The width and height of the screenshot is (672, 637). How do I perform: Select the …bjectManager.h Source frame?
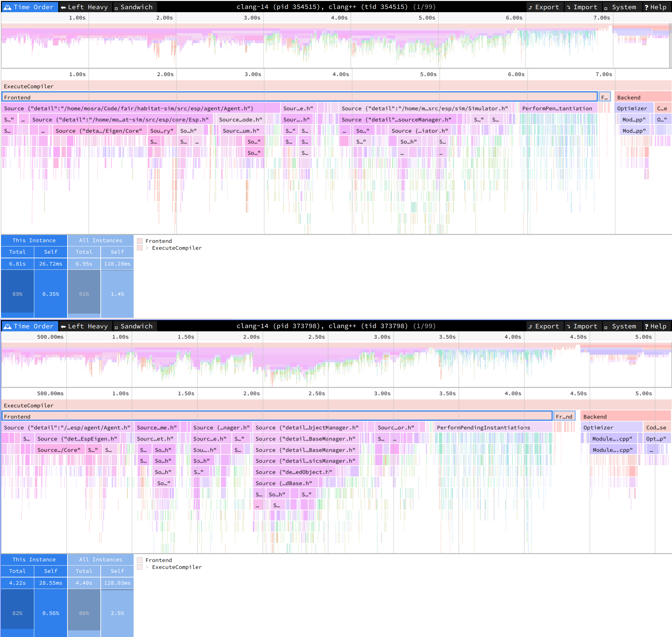coord(308,427)
